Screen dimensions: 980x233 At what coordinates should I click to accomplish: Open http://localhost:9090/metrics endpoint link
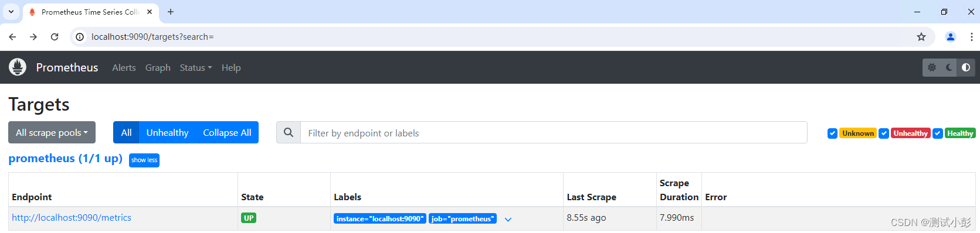click(x=72, y=218)
